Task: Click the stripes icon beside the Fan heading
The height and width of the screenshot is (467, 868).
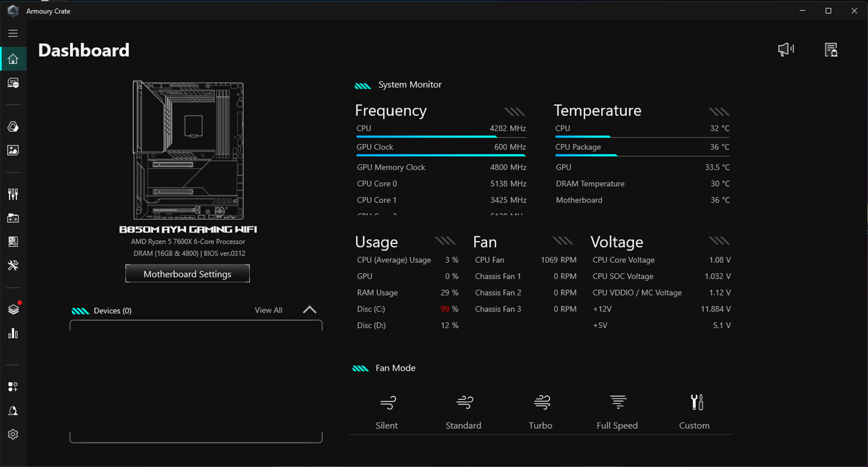Action: 562,241
